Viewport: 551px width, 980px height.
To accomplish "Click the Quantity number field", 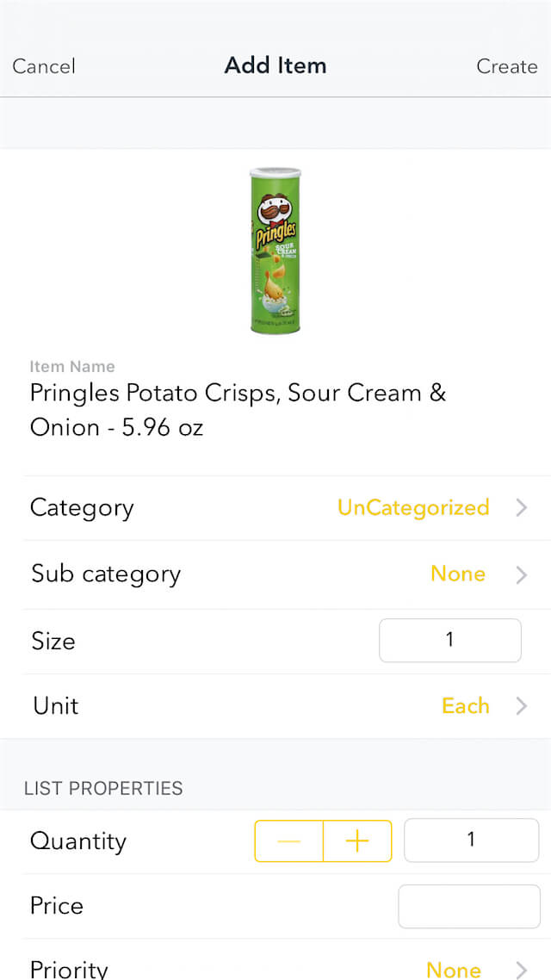I will pyautogui.click(x=471, y=840).
